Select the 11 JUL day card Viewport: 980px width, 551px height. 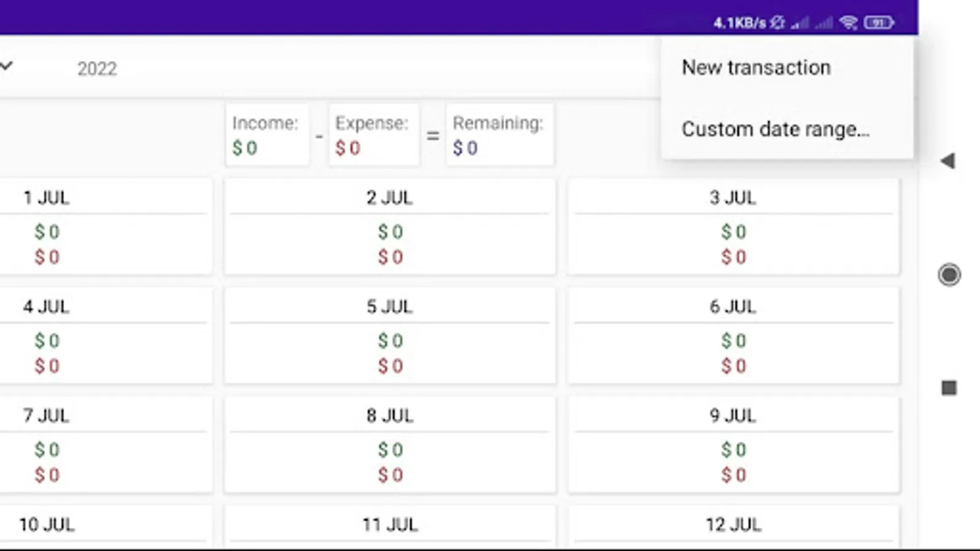coord(390,527)
